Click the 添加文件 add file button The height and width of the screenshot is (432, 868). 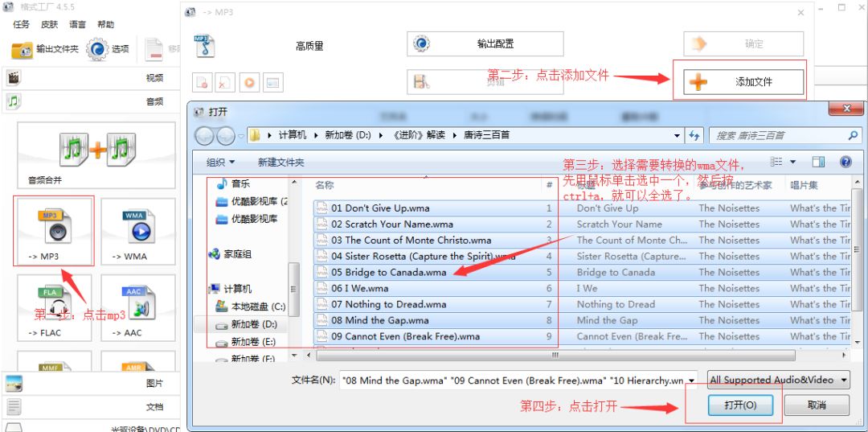click(x=743, y=82)
